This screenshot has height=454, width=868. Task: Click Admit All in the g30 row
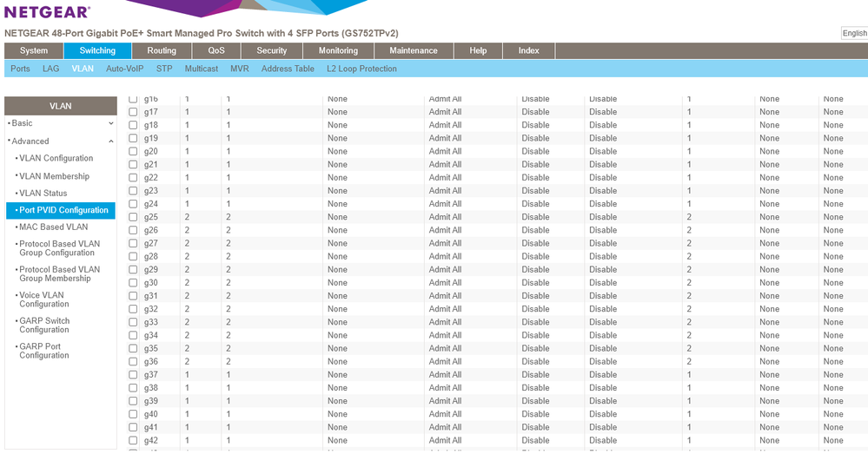click(445, 283)
